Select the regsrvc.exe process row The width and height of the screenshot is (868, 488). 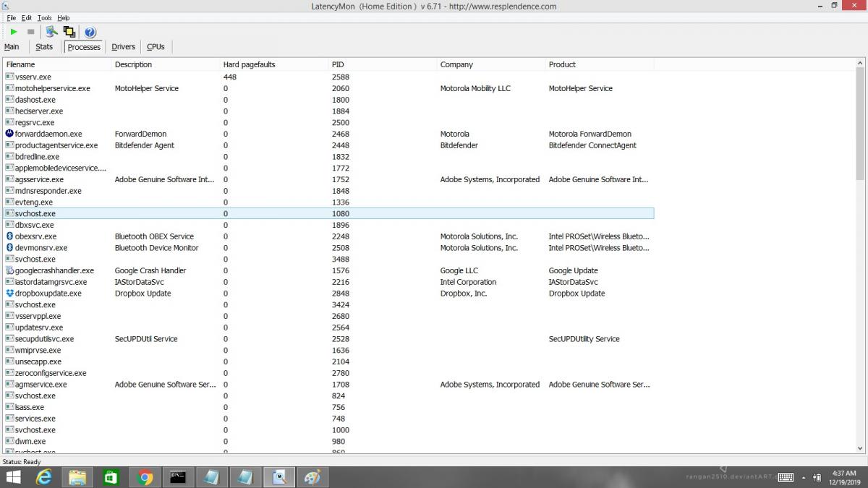(328, 123)
